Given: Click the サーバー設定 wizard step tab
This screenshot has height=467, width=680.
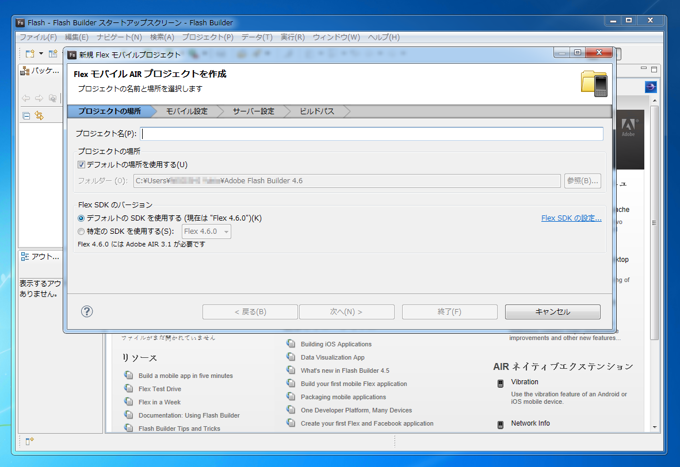Looking at the screenshot, I should click(253, 111).
